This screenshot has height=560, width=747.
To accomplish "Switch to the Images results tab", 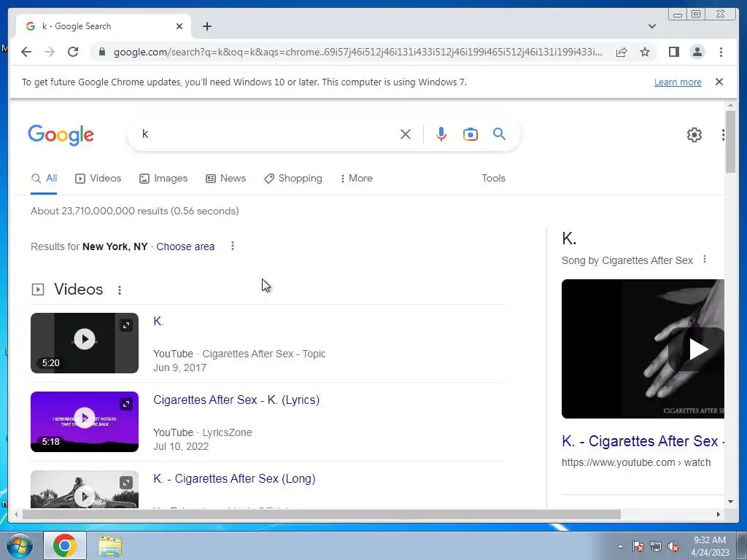I will coord(163,179).
